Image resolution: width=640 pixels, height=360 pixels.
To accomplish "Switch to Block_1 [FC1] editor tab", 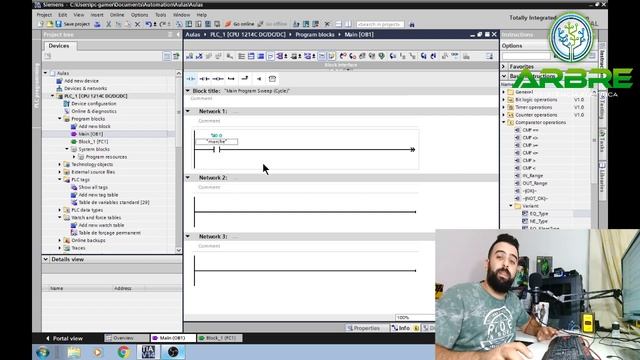I will pos(220,338).
